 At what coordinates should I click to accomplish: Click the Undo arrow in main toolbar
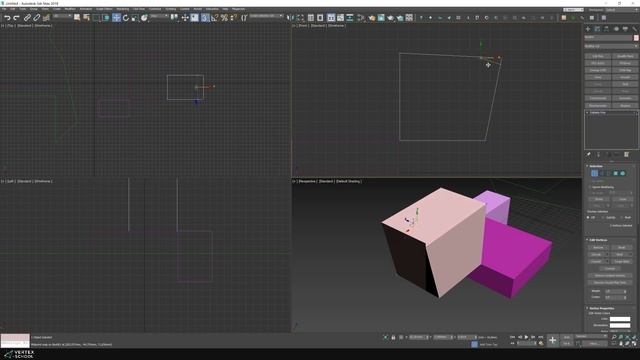[x=7, y=18]
